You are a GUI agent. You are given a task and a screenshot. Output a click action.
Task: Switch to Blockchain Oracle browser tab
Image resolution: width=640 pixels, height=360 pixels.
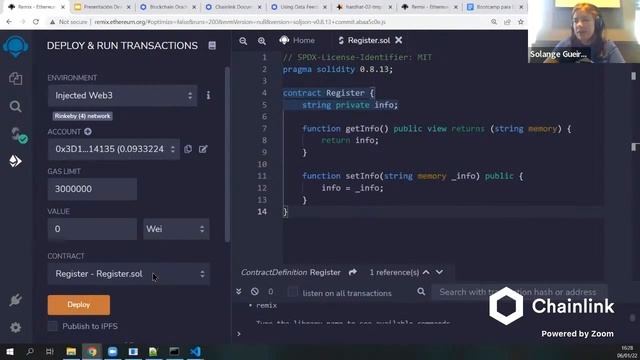tap(168, 7)
